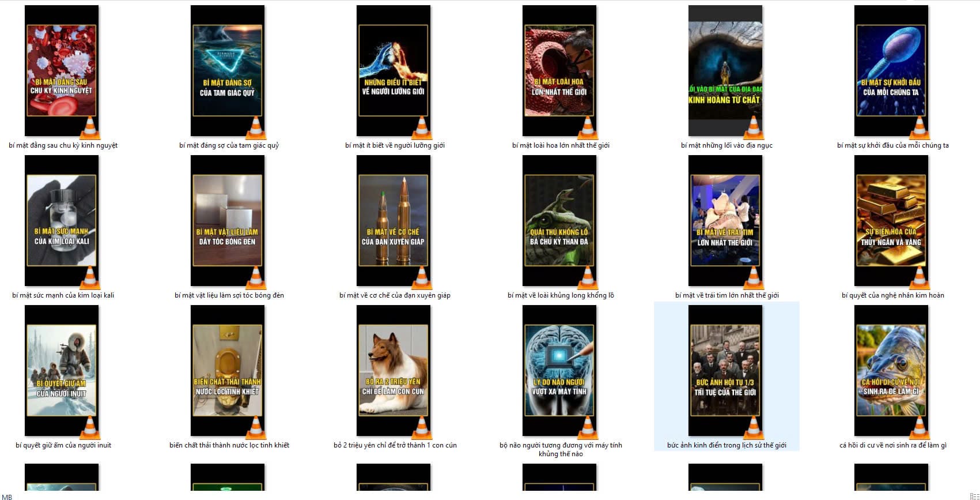Click 'bức ảnh kinh điển trong lịch sử thế giới'

pos(727,445)
